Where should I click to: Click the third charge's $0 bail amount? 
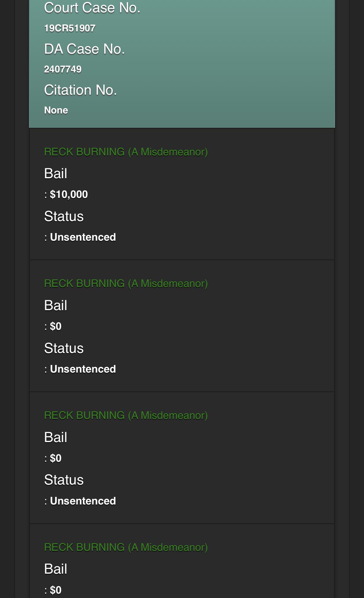coord(56,458)
